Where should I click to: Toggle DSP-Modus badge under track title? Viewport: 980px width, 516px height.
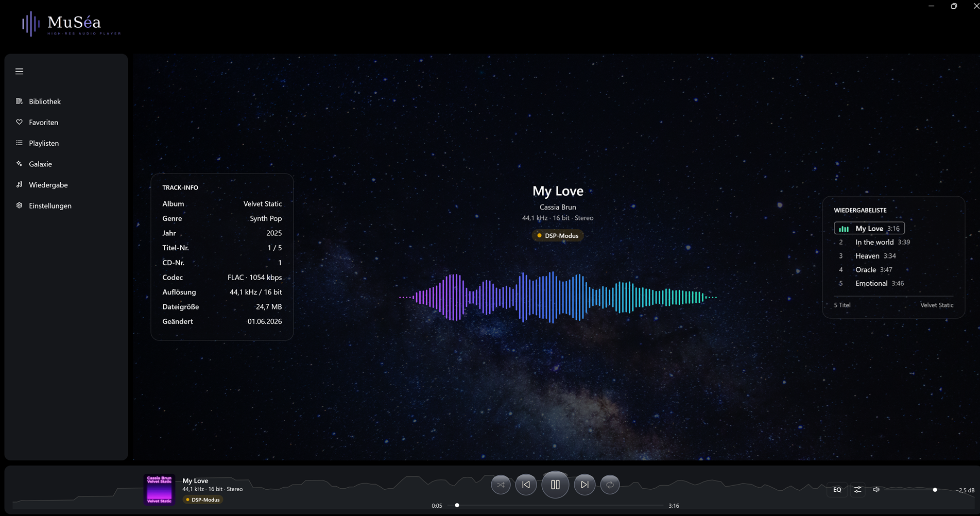(x=558, y=236)
